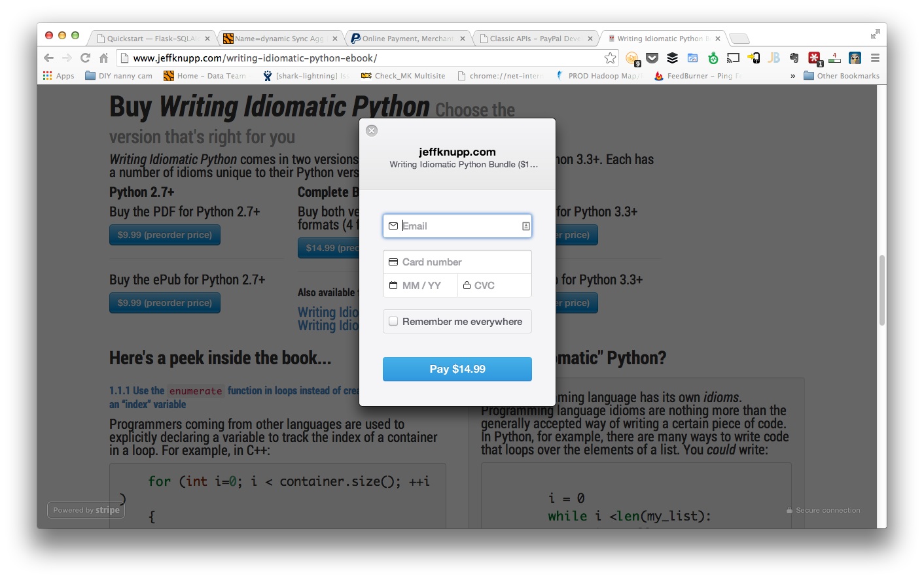Click the page's vertical scrollbar thumb
The height and width of the screenshot is (580, 924).
pos(881,290)
